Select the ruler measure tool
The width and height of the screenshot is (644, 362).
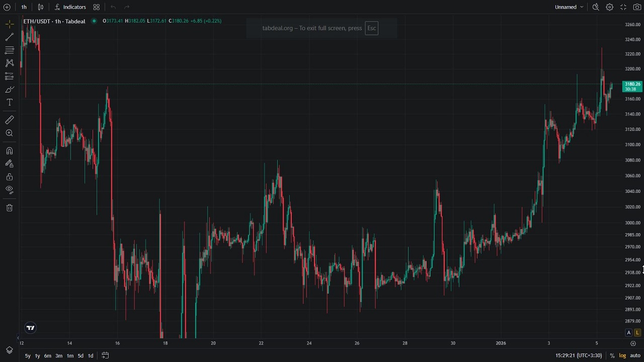coord(9,120)
